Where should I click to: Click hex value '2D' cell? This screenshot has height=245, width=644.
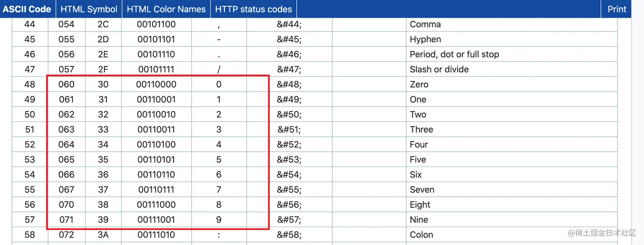coord(103,39)
